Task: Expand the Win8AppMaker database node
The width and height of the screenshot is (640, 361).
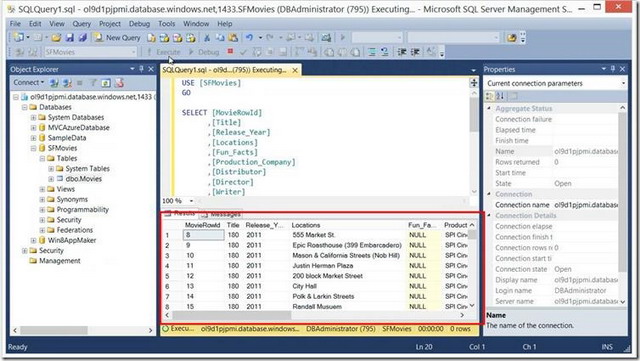Action: tap(33, 240)
